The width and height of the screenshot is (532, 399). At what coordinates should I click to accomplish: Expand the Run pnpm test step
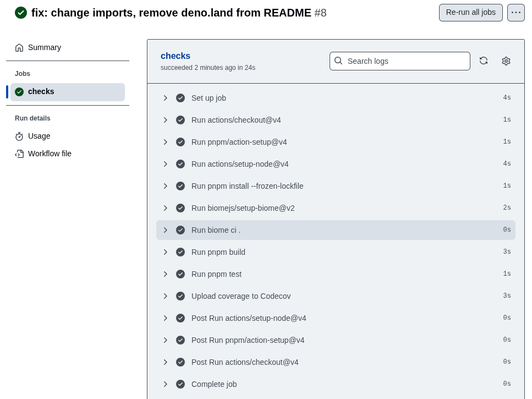coord(165,274)
